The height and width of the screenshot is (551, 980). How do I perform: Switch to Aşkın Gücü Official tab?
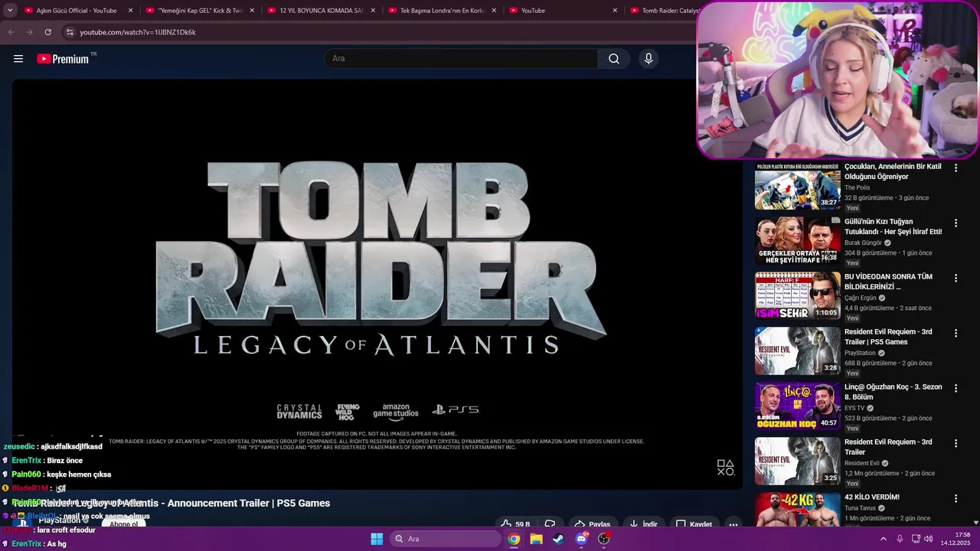(x=78, y=11)
